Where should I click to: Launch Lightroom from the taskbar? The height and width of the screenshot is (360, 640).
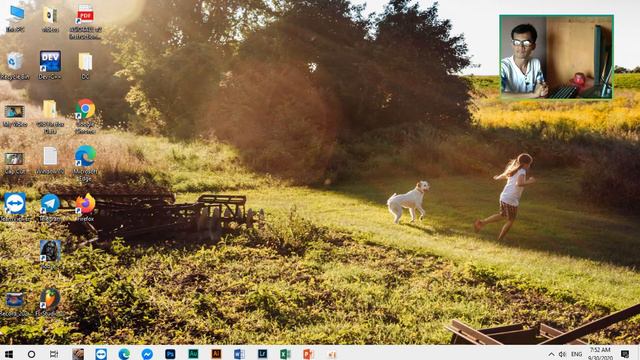coord(262,354)
